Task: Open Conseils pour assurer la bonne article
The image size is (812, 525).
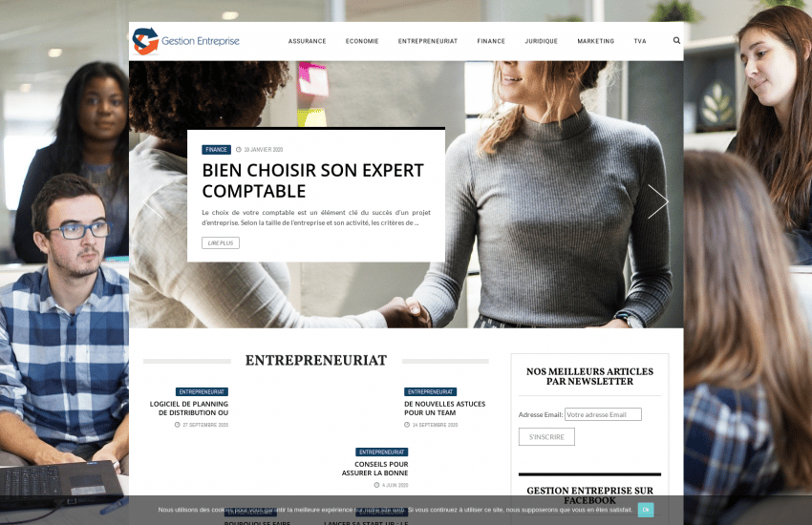Action: [374, 469]
